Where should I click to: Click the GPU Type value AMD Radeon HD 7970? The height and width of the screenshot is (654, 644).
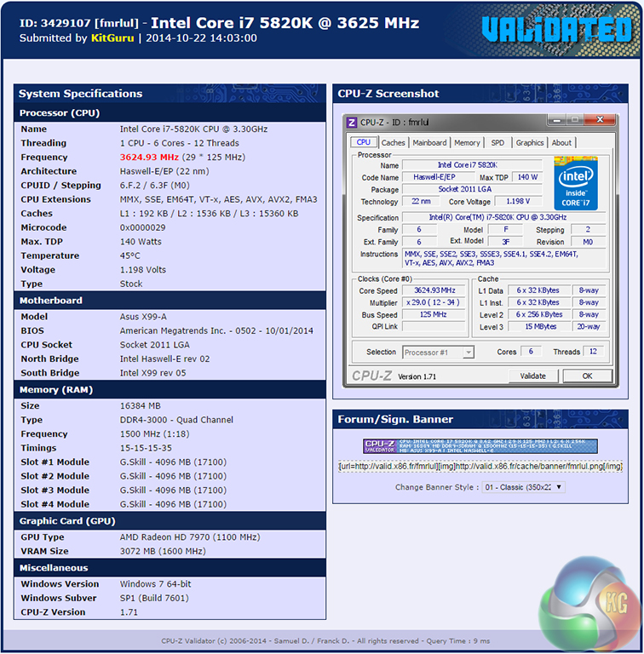click(x=190, y=537)
